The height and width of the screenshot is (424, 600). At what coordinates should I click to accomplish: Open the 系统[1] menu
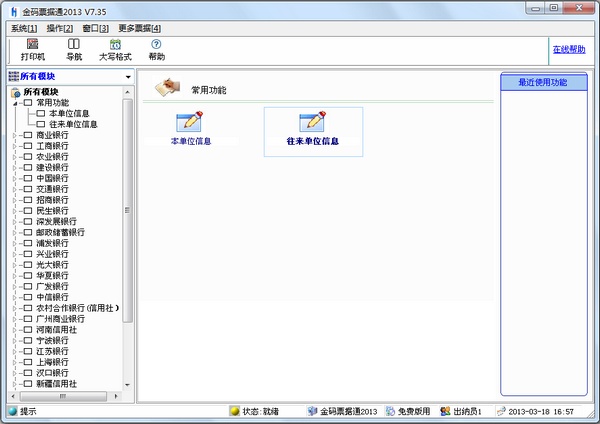24,28
